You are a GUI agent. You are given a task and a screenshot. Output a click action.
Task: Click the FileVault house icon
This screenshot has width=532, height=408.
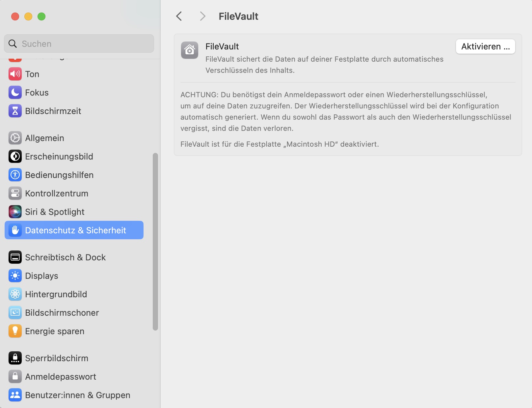[190, 50]
